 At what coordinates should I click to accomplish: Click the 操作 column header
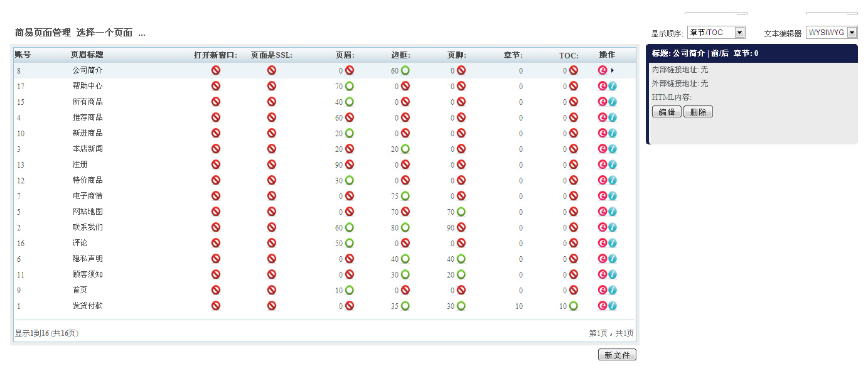pos(607,55)
